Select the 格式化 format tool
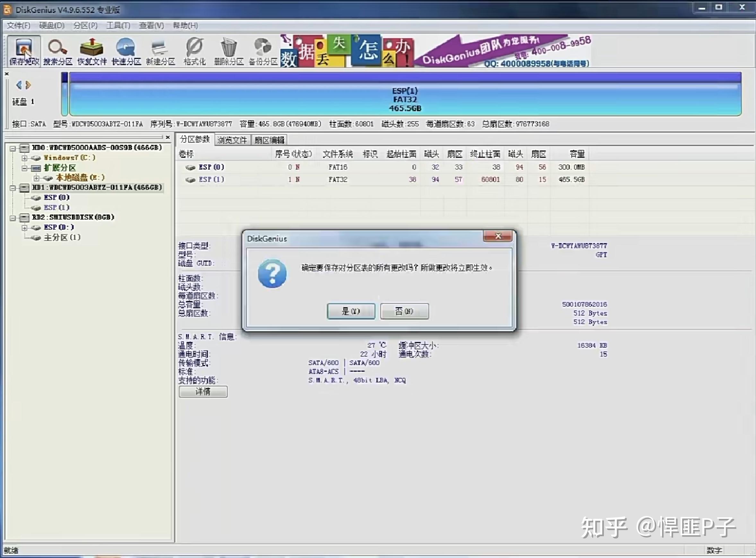Screen dimensions: 756x558 pyautogui.click(x=195, y=51)
